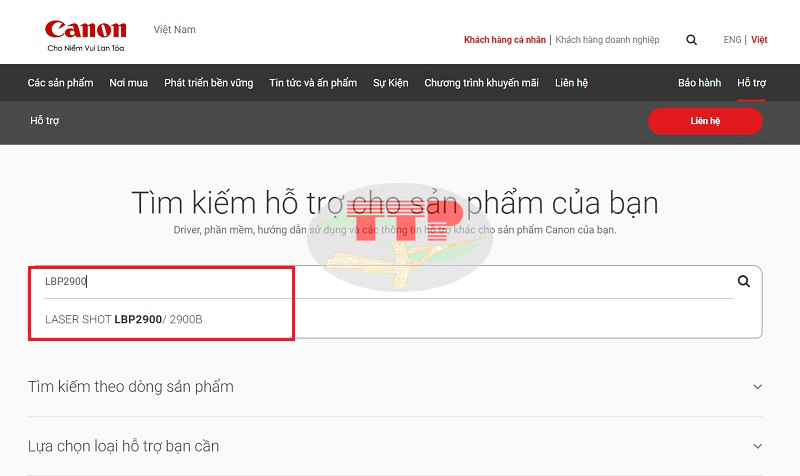Screen dimensions: 800x476
Task: Switch to 'Khách hàng cá nhân'
Action: [x=505, y=40]
